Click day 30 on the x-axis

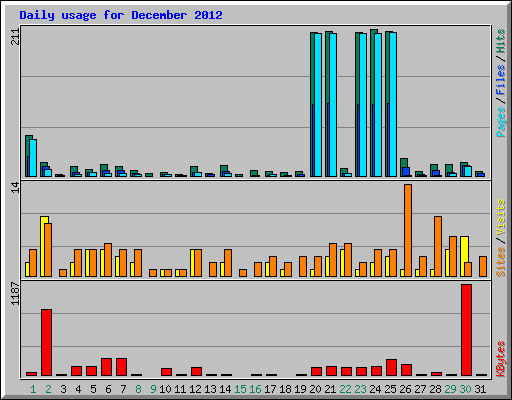pyautogui.click(x=465, y=389)
